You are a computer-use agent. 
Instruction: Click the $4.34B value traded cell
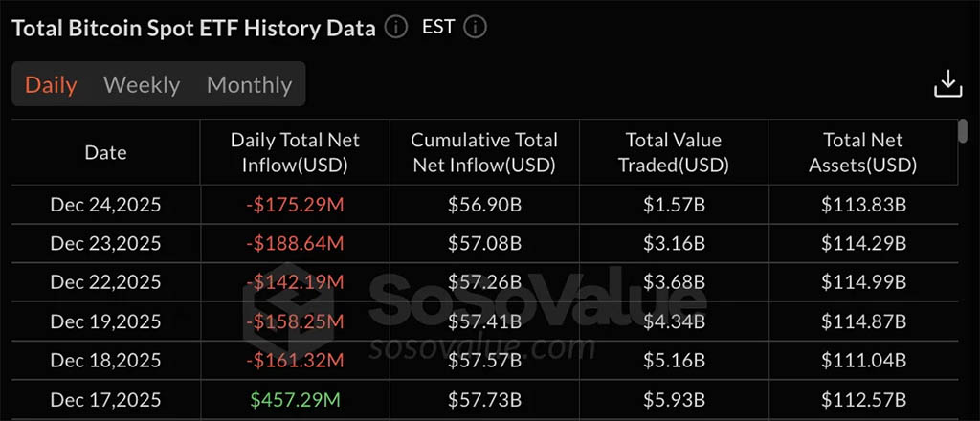673,321
